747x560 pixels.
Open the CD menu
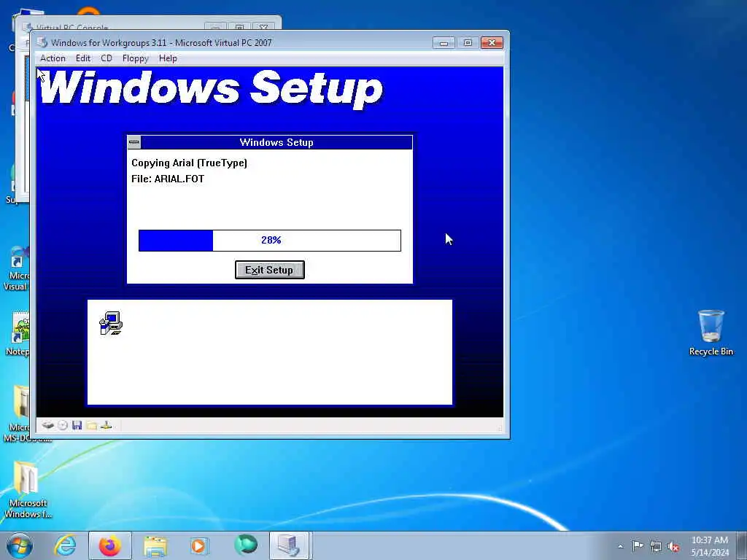pyautogui.click(x=107, y=58)
